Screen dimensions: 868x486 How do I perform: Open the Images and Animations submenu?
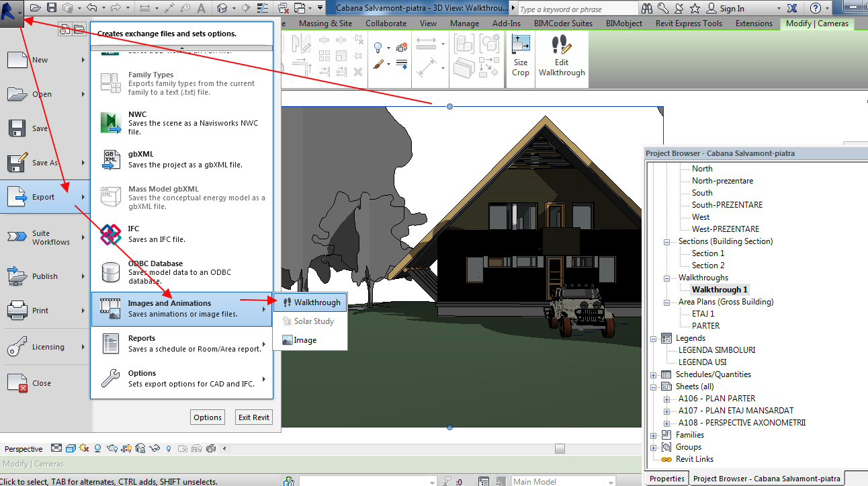click(182, 309)
